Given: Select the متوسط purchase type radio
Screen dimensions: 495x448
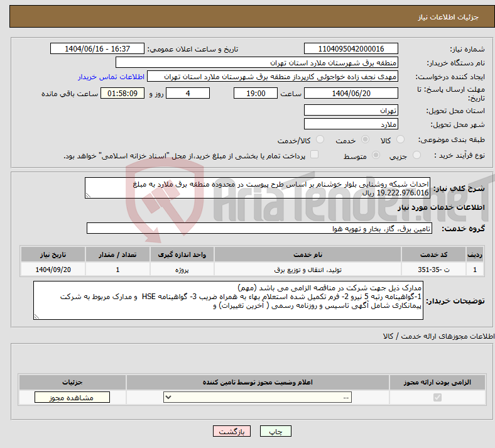Looking at the screenshot, I should point(376,155).
